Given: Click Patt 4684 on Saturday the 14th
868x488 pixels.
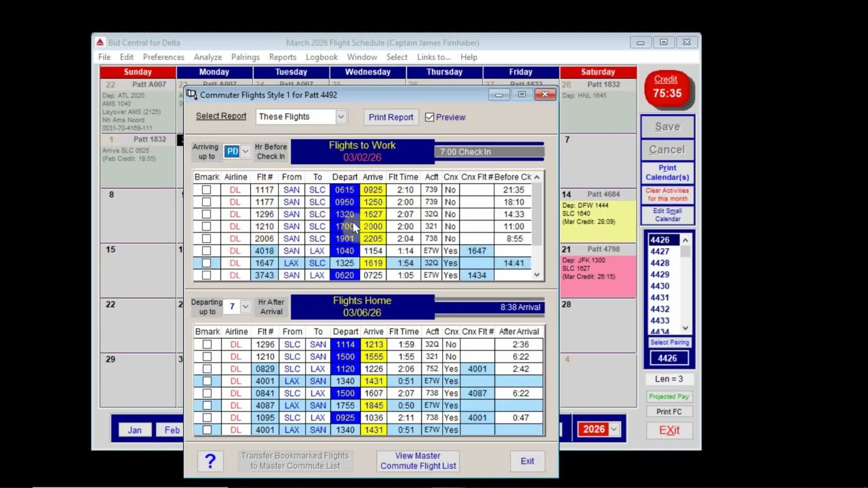Looking at the screenshot, I should point(604,195).
